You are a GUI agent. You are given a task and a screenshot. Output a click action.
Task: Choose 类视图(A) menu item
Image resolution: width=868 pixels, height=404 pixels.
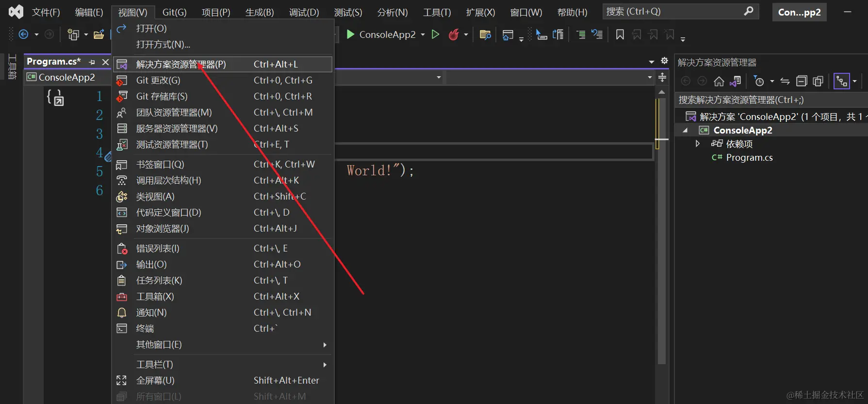[x=223, y=197]
